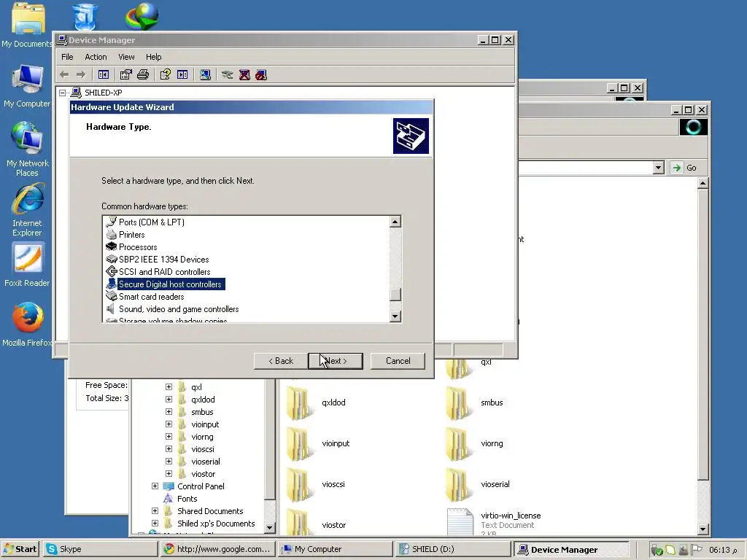The image size is (747, 560).
Task: Switch to the google.com taskbar window
Action: coord(218,549)
